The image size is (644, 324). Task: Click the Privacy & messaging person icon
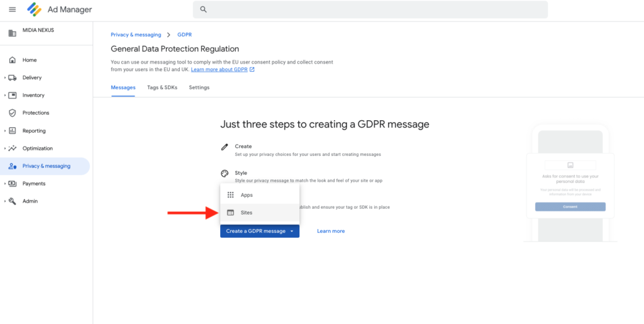pos(13,166)
